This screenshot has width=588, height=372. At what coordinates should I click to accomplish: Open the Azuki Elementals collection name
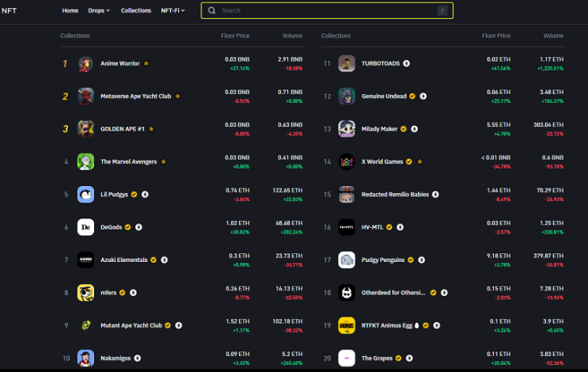[x=123, y=260]
